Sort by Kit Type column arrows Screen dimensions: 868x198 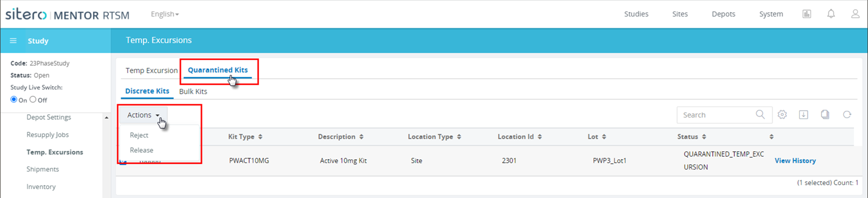tap(260, 137)
